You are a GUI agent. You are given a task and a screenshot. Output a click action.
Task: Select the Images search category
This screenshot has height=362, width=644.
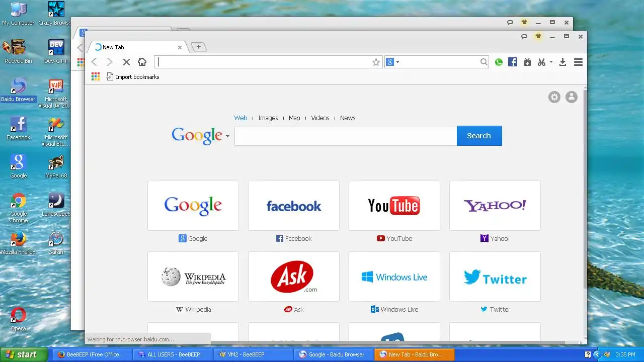pyautogui.click(x=268, y=118)
